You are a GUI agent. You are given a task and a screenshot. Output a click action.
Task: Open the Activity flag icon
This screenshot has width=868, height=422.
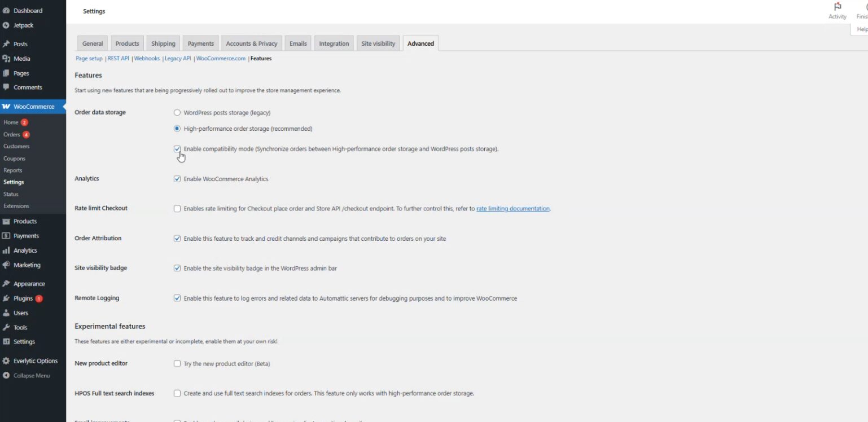tap(837, 7)
